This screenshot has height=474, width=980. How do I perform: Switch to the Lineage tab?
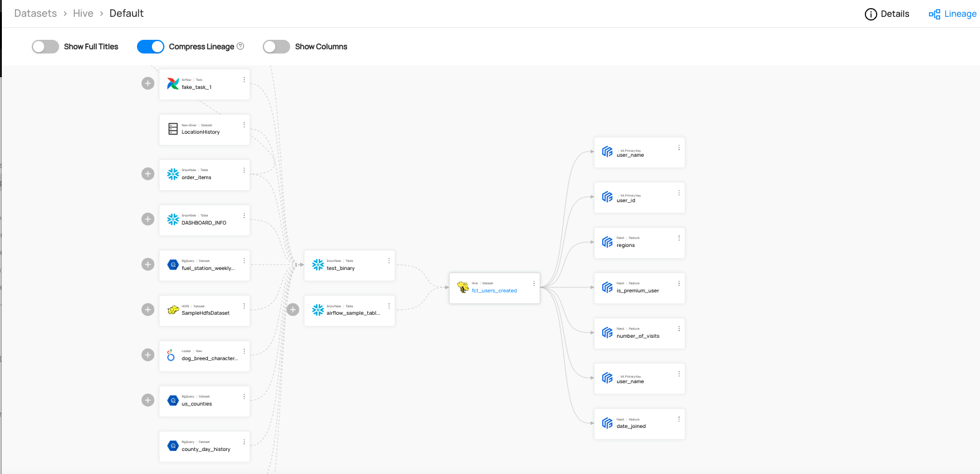pos(953,14)
